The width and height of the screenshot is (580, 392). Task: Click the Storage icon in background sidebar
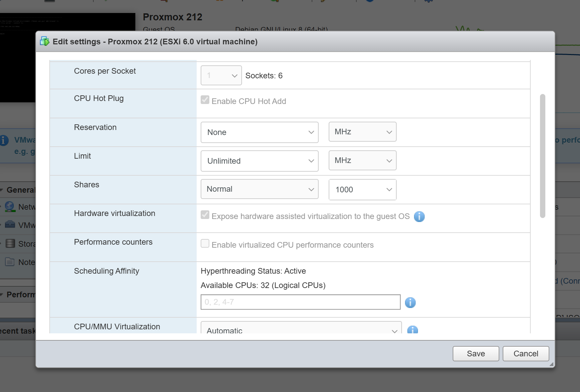[10, 244]
